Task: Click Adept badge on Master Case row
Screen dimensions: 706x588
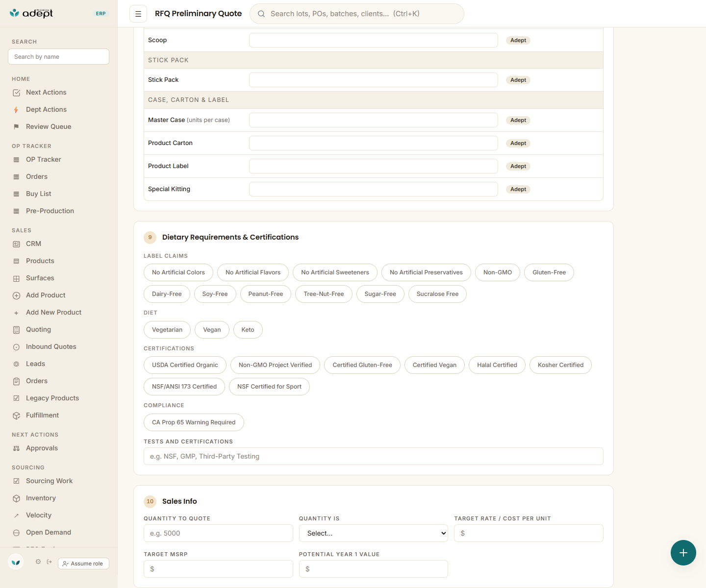Action: pos(518,121)
